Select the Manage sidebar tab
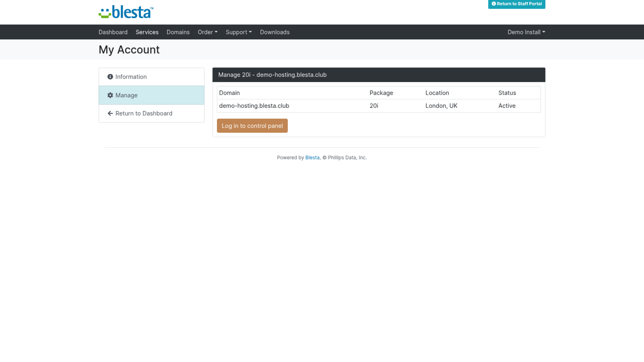 pos(152,95)
